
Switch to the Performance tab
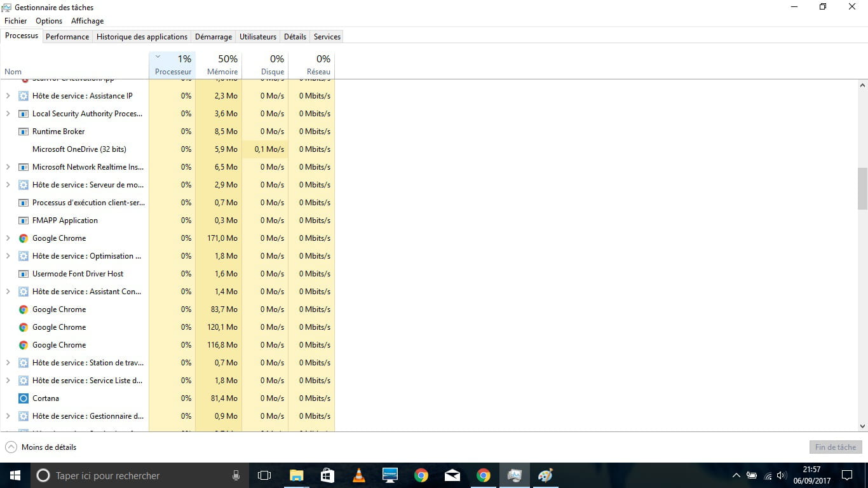(67, 37)
